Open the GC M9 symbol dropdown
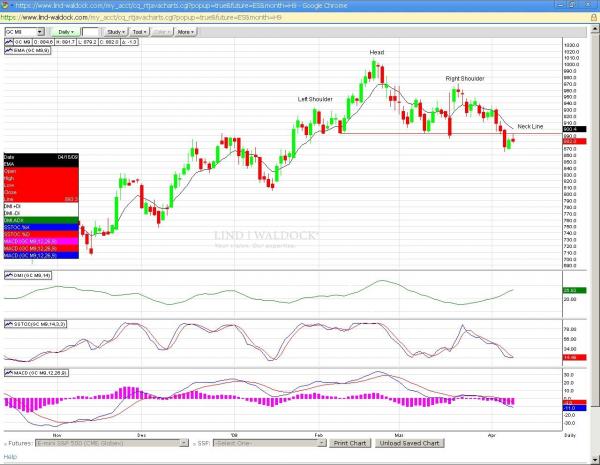 (22, 32)
